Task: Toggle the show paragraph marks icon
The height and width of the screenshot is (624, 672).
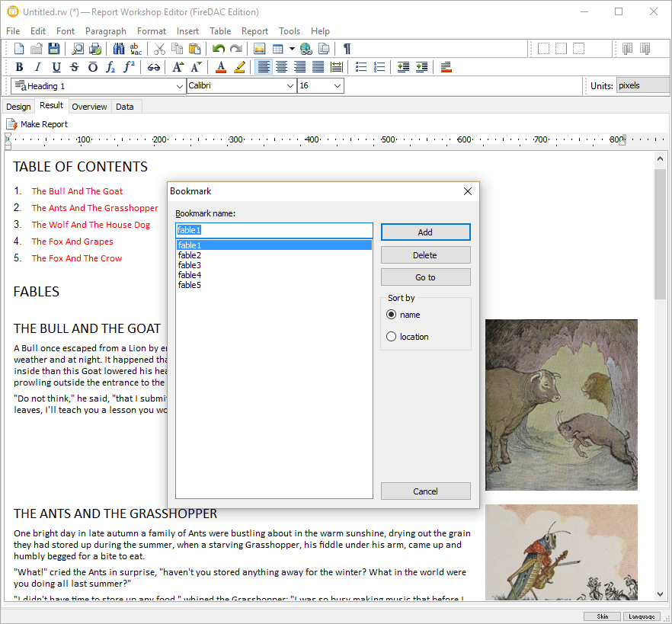Action: coord(347,49)
